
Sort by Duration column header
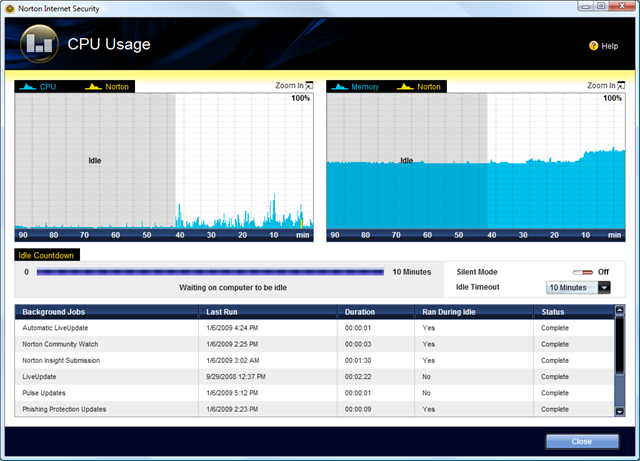coord(376,312)
